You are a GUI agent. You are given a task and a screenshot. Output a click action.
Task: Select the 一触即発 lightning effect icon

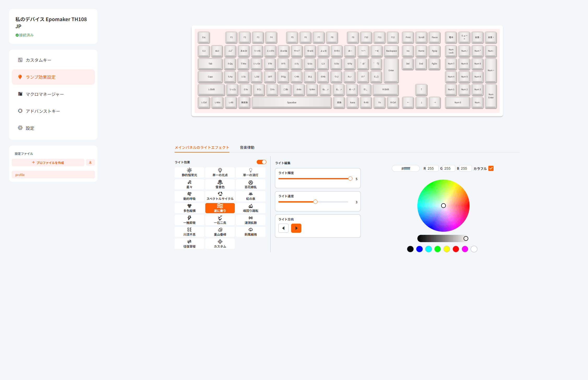tap(189, 218)
